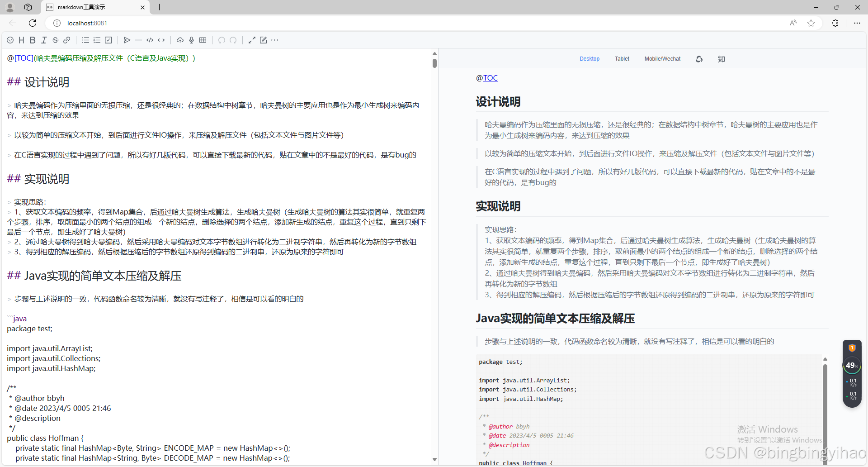
Task: Open browser profile icon
Action: 10,7
